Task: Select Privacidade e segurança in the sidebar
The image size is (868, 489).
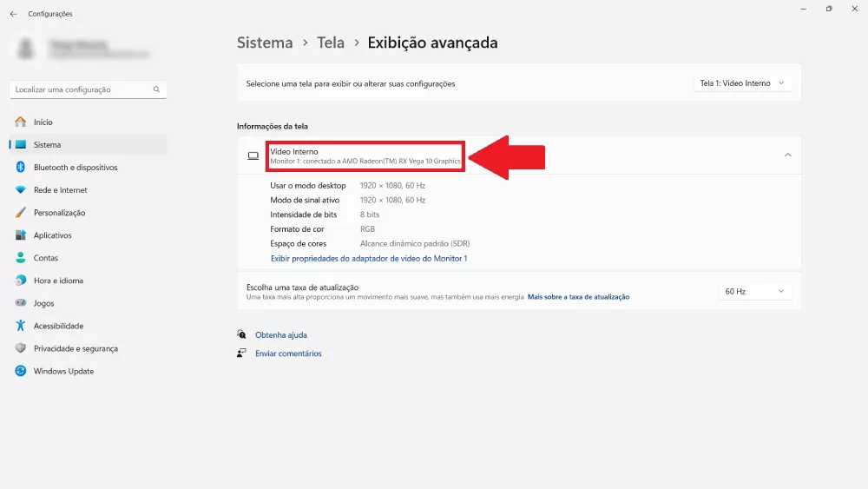Action: pyautogui.click(x=75, y=348)
